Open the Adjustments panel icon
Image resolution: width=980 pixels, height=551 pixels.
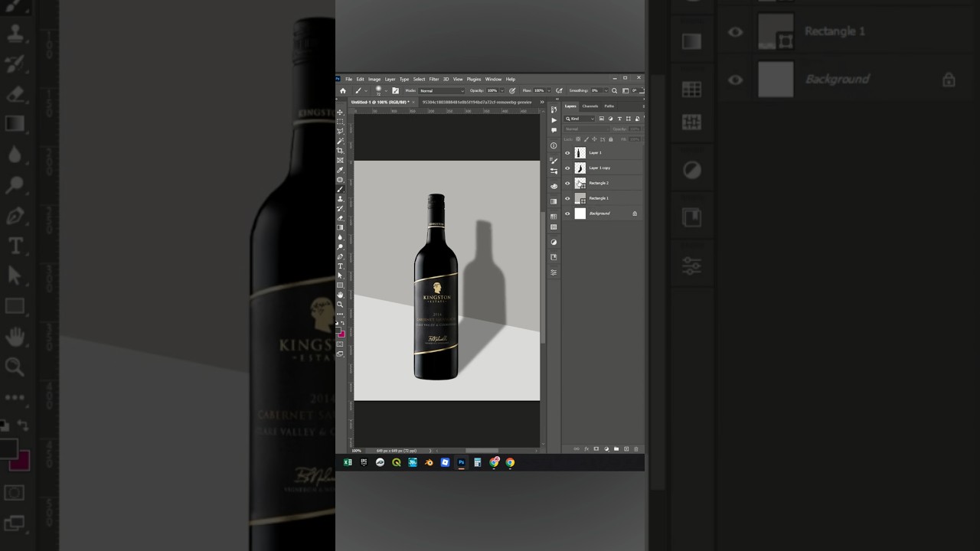click(554, 242)
